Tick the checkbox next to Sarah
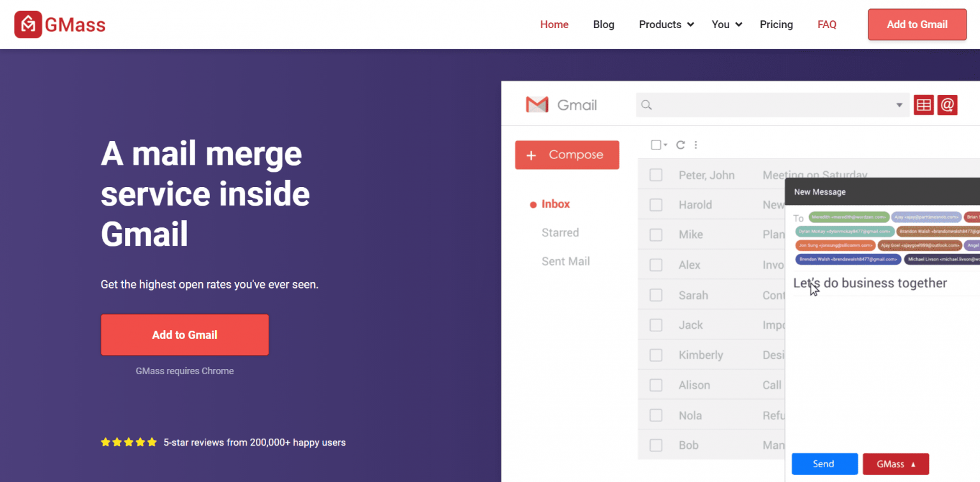The image size is (980, 482). [x=655, y=294]
